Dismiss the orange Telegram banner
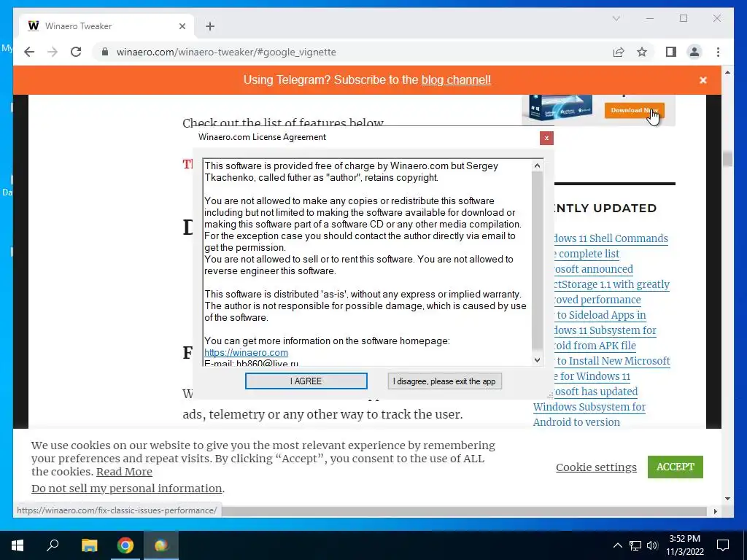Screen dimensions: 747x560 703,80
